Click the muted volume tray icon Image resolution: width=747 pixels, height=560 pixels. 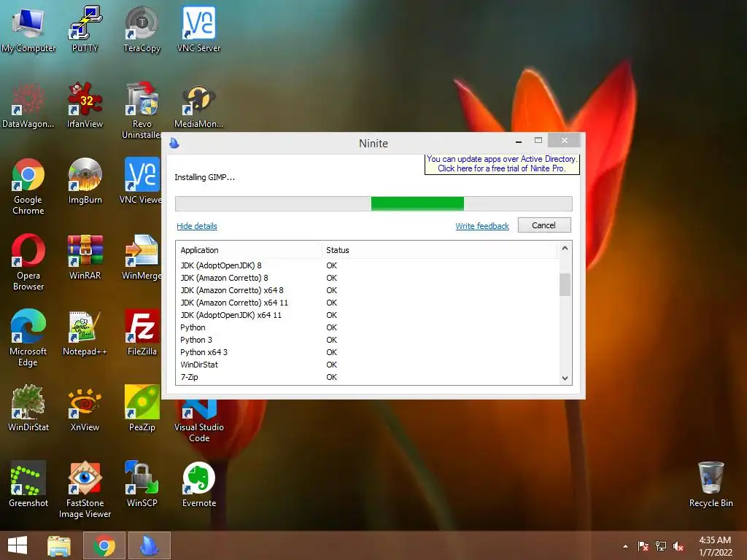[678, 546]
